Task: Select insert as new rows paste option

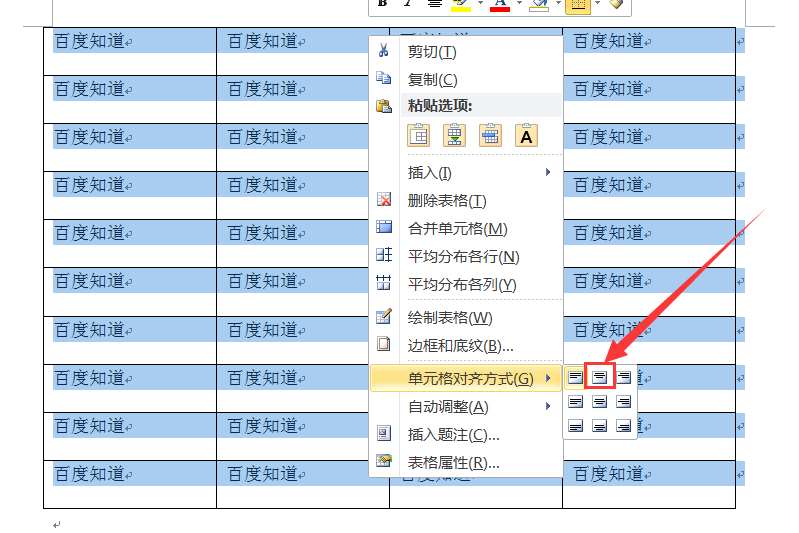Action: (455, 136)
